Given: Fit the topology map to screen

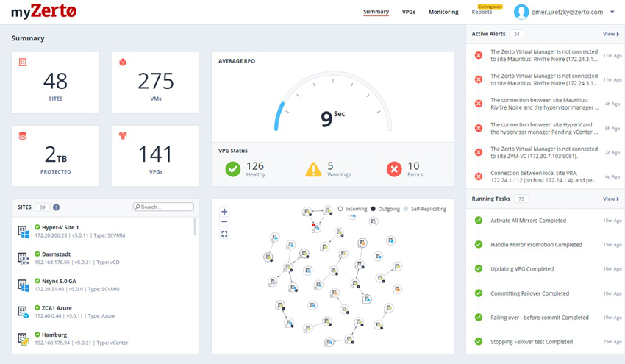Looking at the screenshot, I should pyautogui.click(x=224, y=234).
